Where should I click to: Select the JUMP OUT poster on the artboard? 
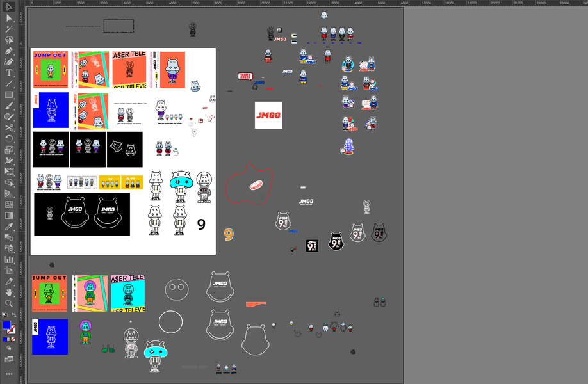coord(51,69)
